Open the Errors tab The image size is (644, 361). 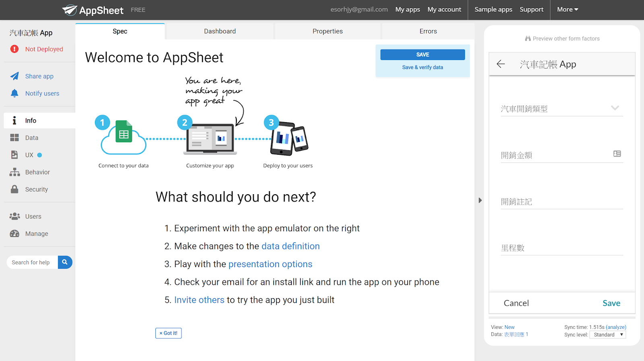coord(428,31)
